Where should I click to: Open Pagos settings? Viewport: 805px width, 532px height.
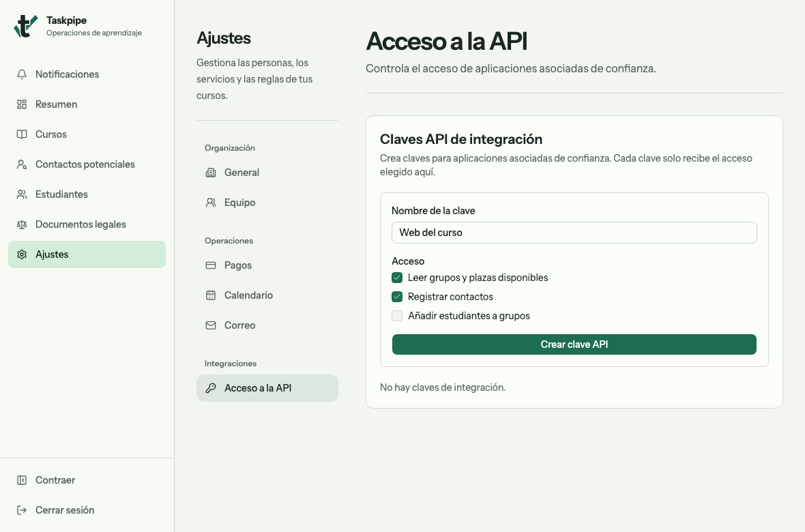click(267, 265)
